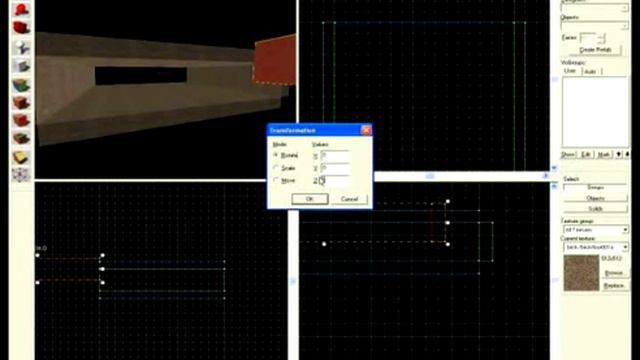Open the brown cube Texture Application tool
The width and height of the screenshot is (640, 360).
pos(21,103)
